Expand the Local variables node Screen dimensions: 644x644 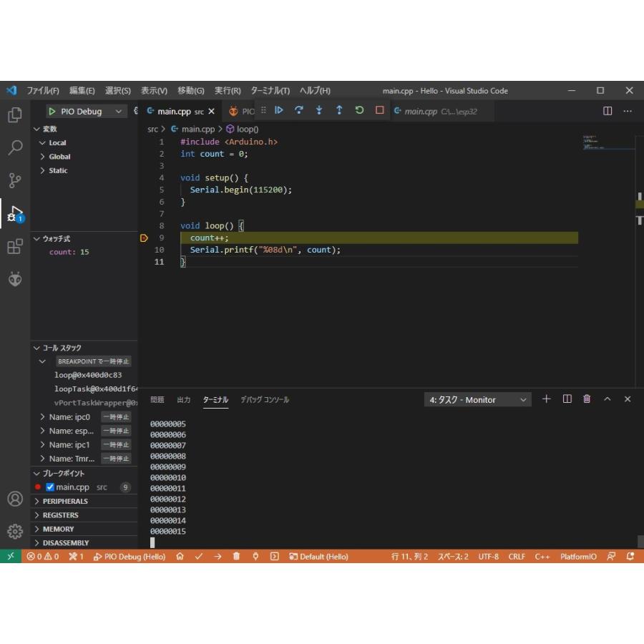click(57, 143)
